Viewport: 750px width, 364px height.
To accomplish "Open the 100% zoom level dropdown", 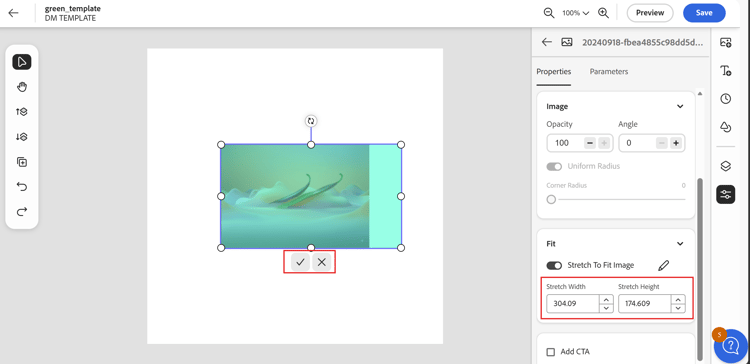I will 575,13.
